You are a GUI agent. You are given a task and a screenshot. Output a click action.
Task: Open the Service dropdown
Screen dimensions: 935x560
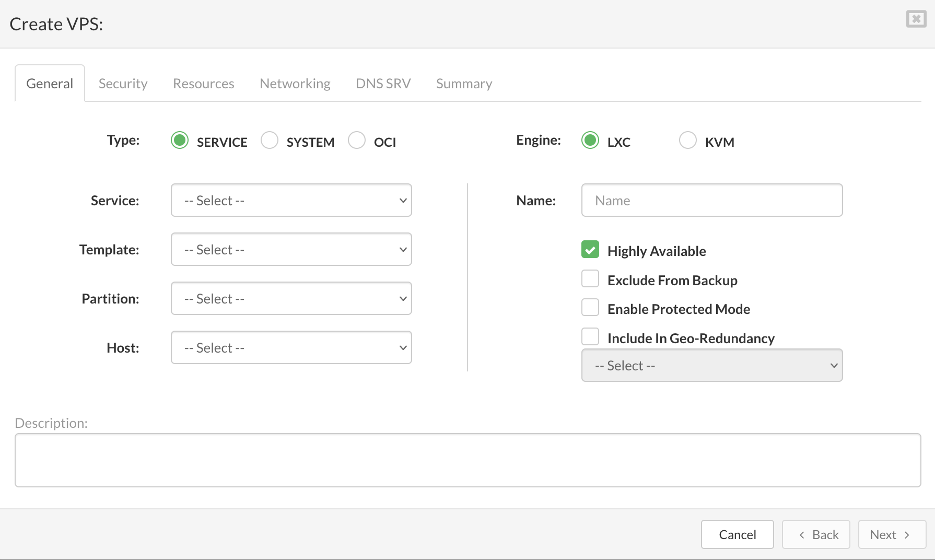[291, 200]
